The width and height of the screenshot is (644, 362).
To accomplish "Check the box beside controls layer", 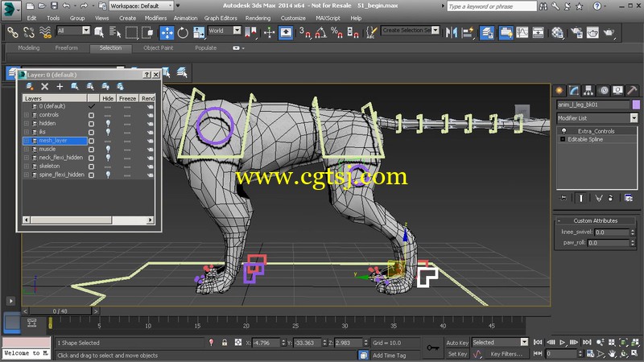I will (x=91, y=115).
